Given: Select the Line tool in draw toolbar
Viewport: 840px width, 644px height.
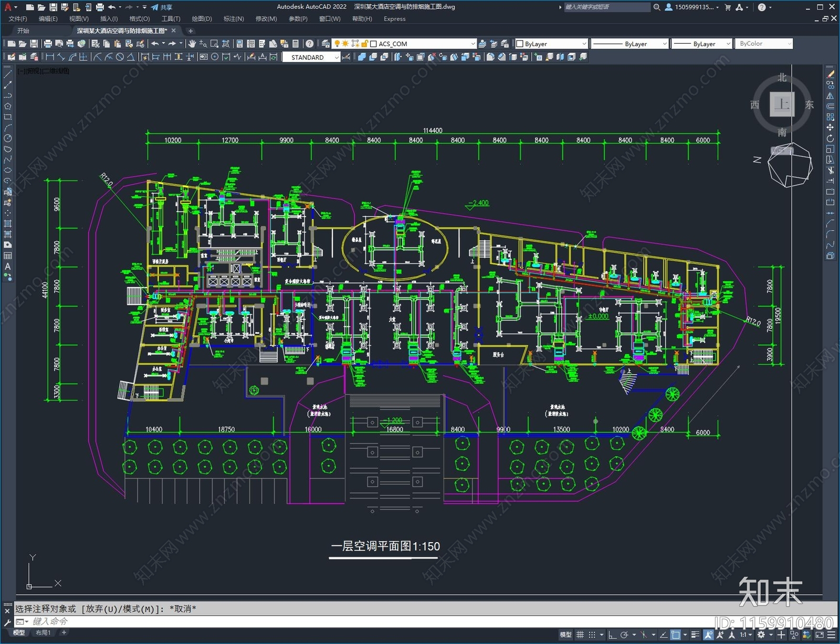Looking at the screenshot, I should pos(8,75).
